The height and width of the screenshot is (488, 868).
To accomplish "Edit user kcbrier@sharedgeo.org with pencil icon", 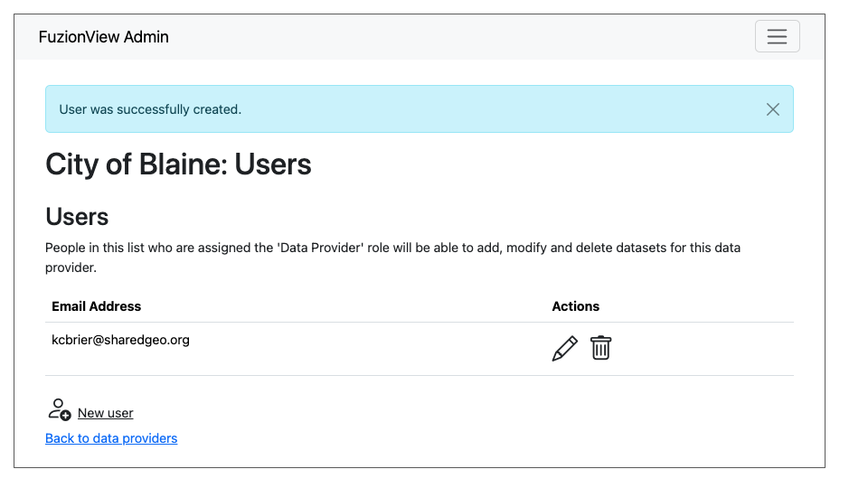I will (x=564, y=349).
